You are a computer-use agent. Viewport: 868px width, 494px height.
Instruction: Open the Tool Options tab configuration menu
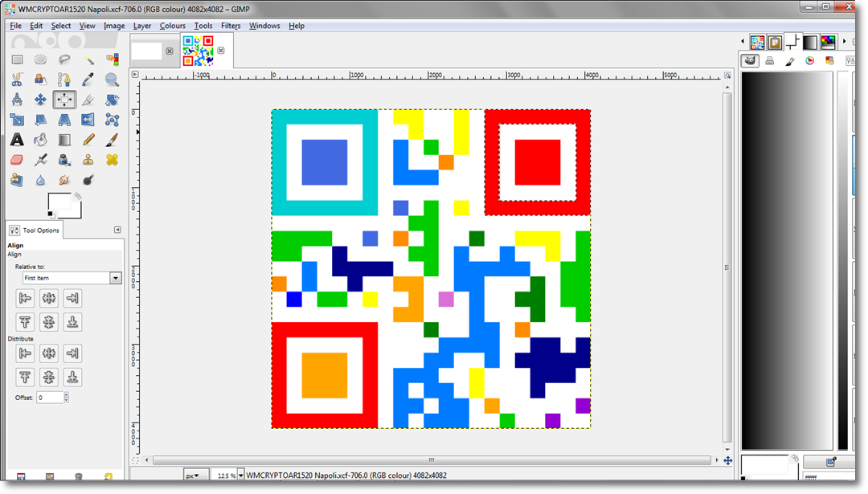(117, 230)
